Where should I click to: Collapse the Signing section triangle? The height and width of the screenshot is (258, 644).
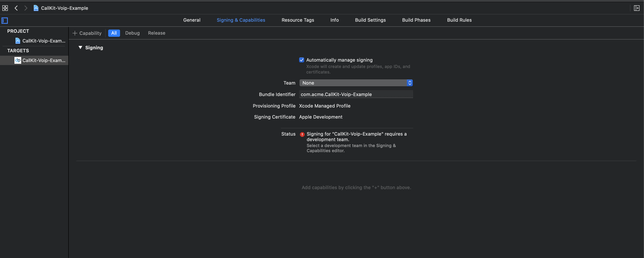point(80,47)
